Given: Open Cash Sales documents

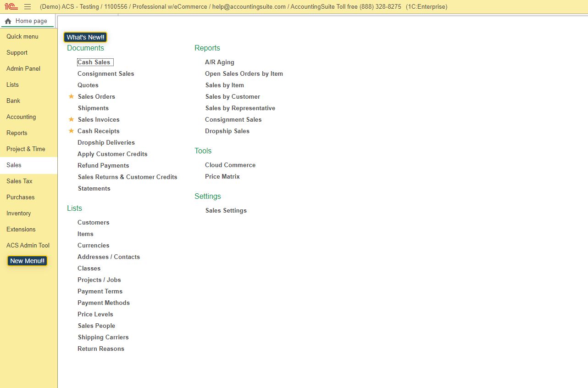Looking at the screenshot, I should coord(94,62).
